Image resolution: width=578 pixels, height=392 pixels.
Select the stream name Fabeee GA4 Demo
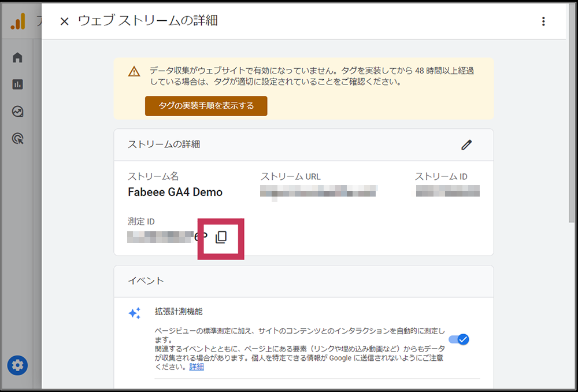tap(175, 192)
